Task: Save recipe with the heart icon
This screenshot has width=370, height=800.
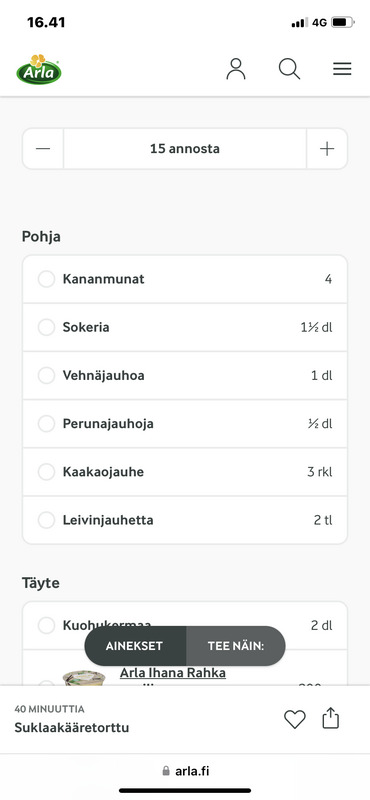Action: point(294,719)
